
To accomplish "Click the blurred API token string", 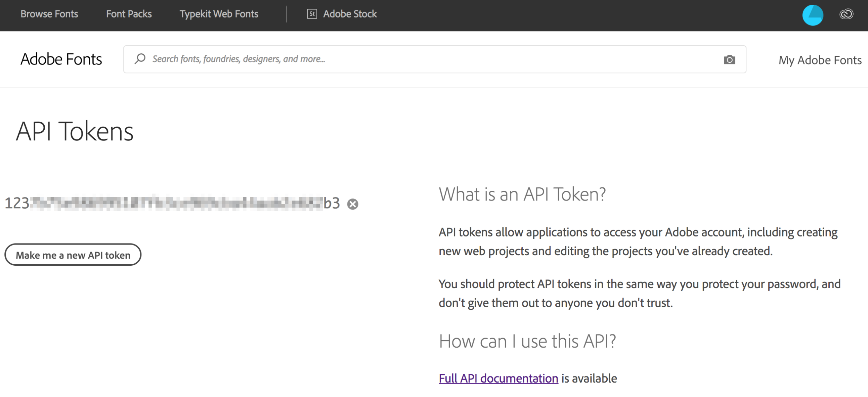I will 172,203.
